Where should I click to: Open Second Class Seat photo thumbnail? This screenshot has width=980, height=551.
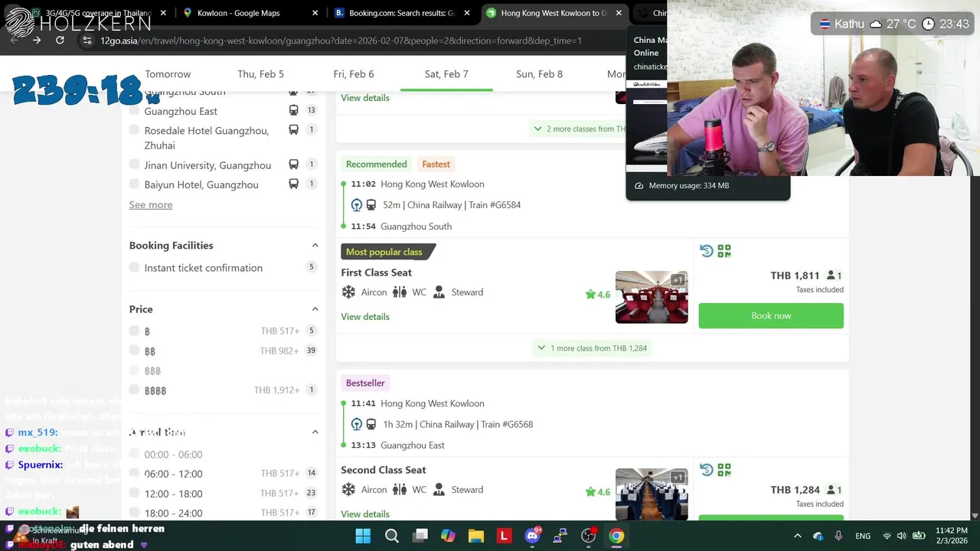652,494
